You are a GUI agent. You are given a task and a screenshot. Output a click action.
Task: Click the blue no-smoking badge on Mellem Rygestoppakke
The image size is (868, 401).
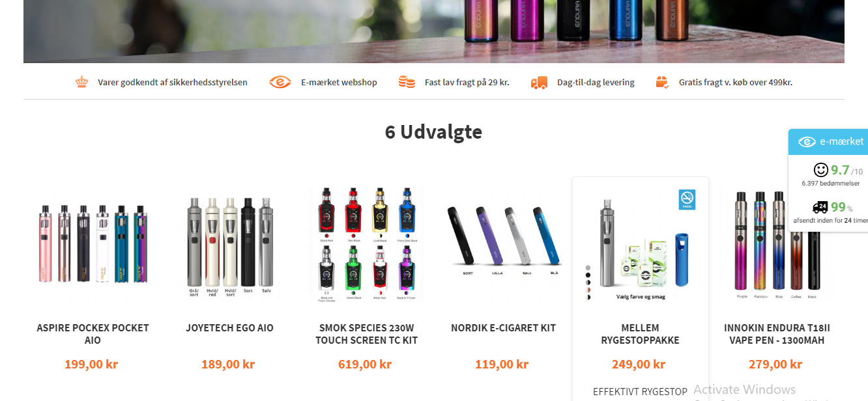687,199
